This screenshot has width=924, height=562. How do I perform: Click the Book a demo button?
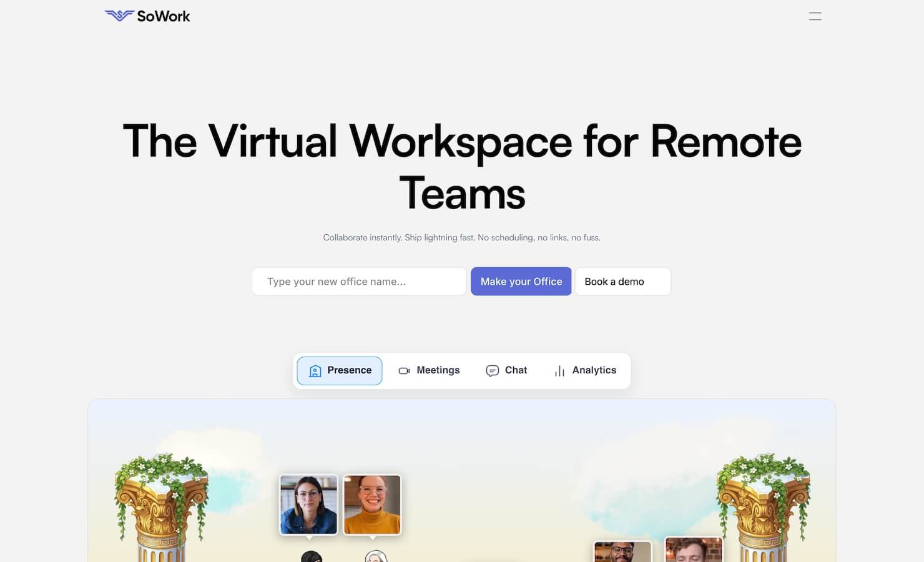[622, 282]
